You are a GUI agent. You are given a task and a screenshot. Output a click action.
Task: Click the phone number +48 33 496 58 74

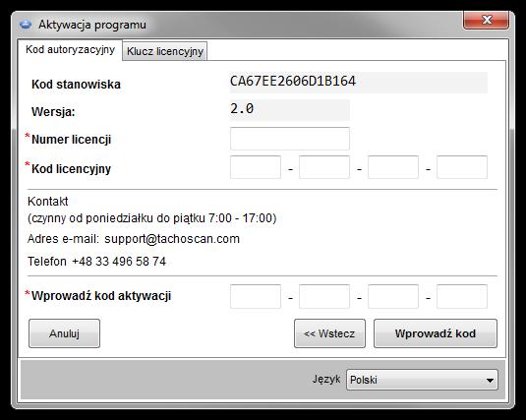(x=119, y=262)
